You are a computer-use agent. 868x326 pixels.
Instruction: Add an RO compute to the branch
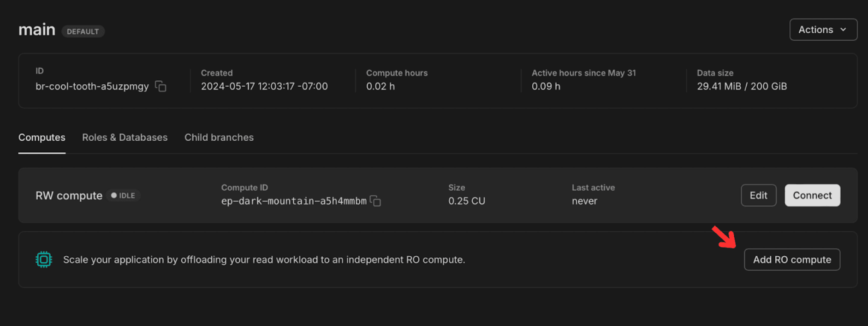pos(791,260)
